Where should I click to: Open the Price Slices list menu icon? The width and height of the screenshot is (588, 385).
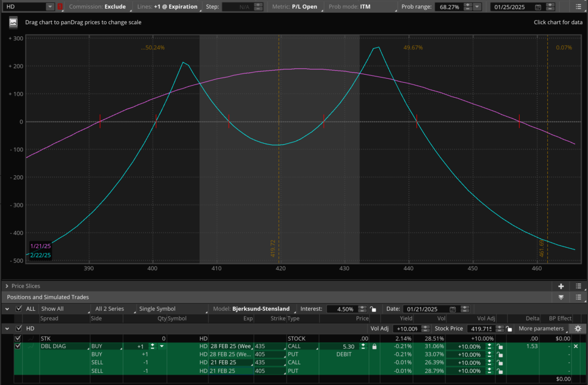(x=578, y=286)
